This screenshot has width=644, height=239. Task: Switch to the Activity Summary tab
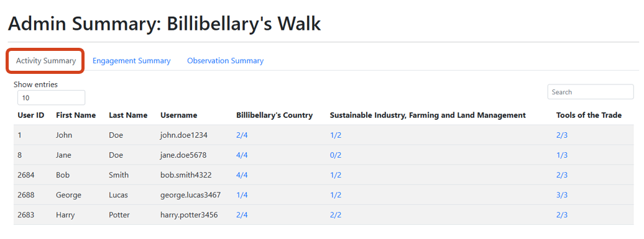(x=45, y=61)
